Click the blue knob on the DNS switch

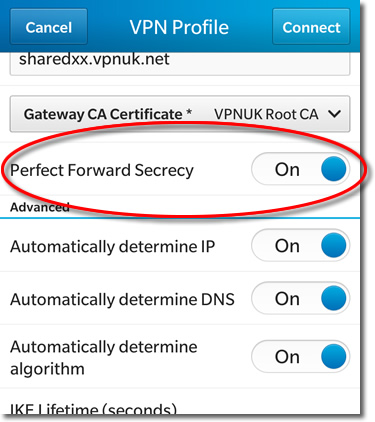click(334, 298)
